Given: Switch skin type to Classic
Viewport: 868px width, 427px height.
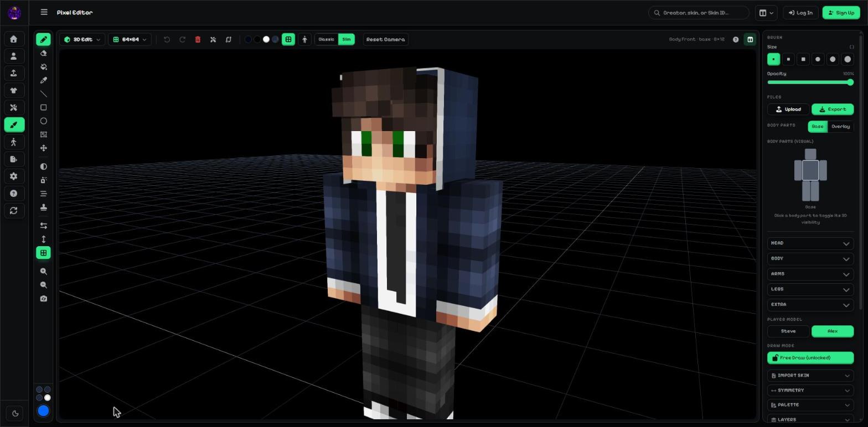Looking at the screenshot, I should coord(327,39).
